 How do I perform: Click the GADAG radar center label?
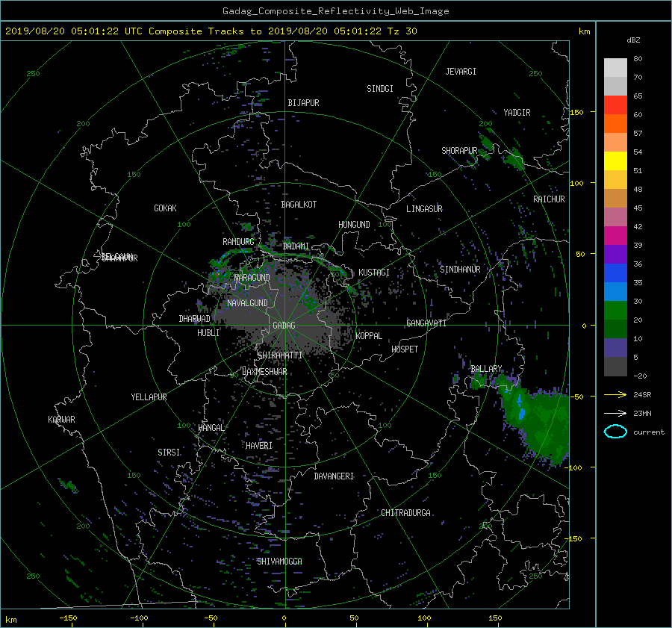[284, 326]
